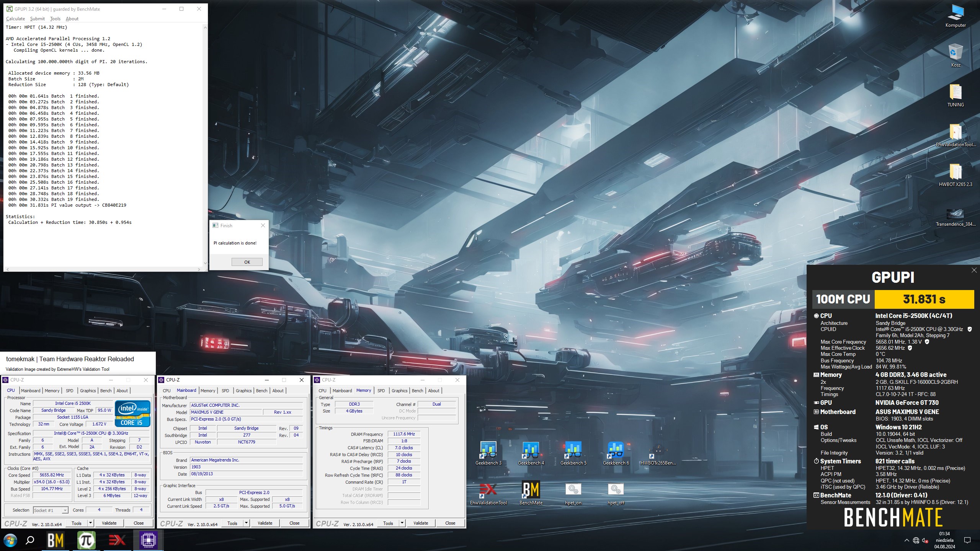Click the Intel Core i5 logo badge
The image size is (980, 551).
pos(133,414)
